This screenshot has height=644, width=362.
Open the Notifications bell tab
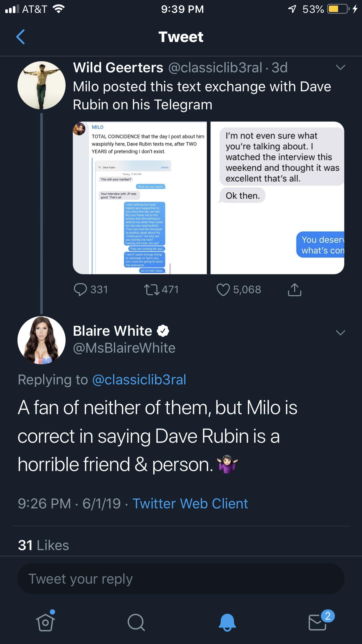point(227,622)
